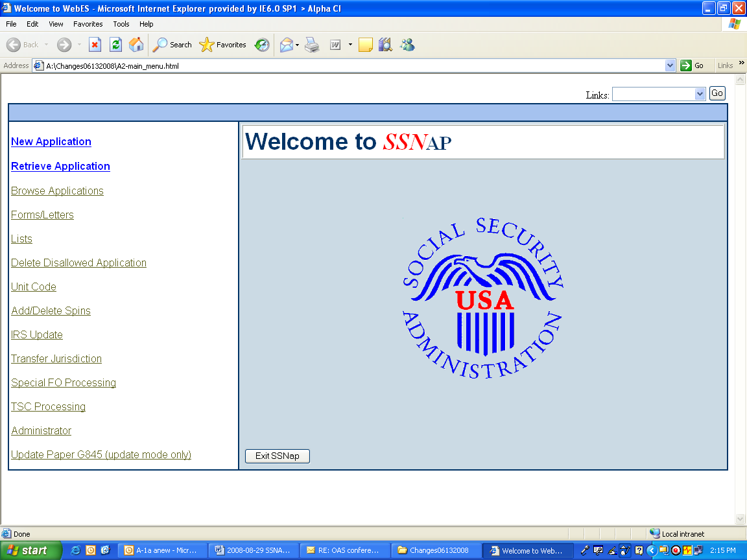Open the Forward button history dropdown
This screenshot has height=560, width=747.
click(x=79, y=45)
